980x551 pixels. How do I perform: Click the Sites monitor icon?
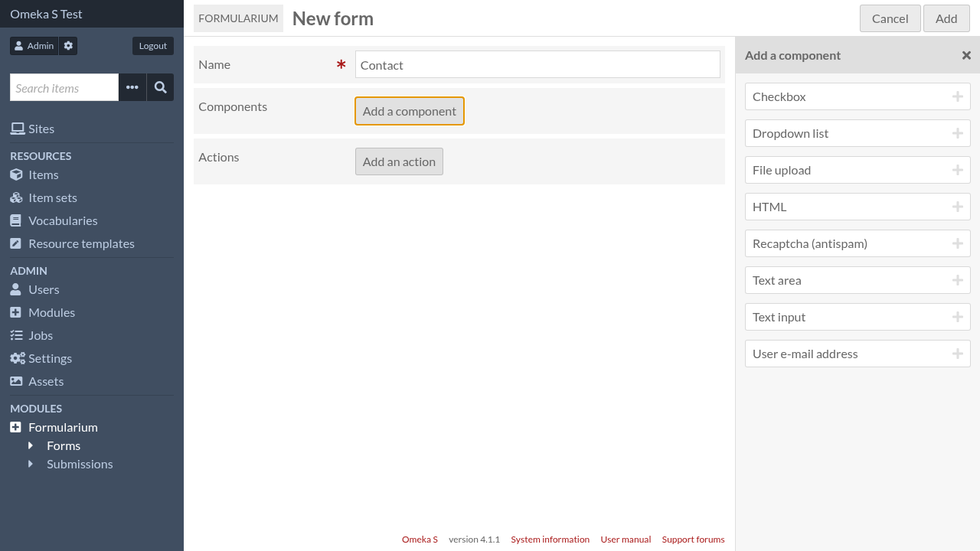tap(15, 128)
